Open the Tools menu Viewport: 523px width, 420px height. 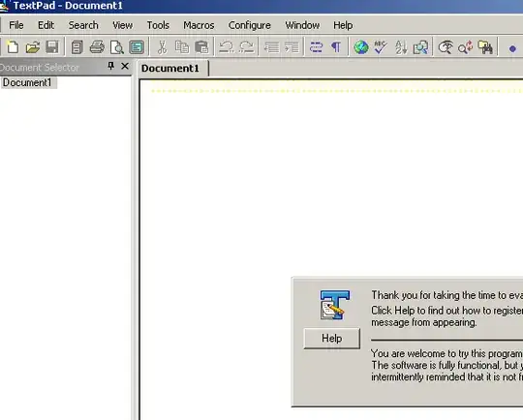(158, 25)
